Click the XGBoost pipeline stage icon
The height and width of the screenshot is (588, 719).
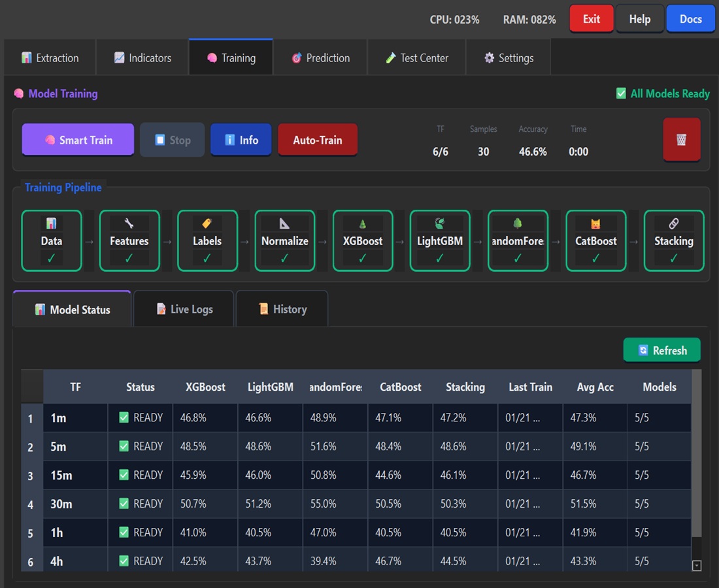[363, 224]
